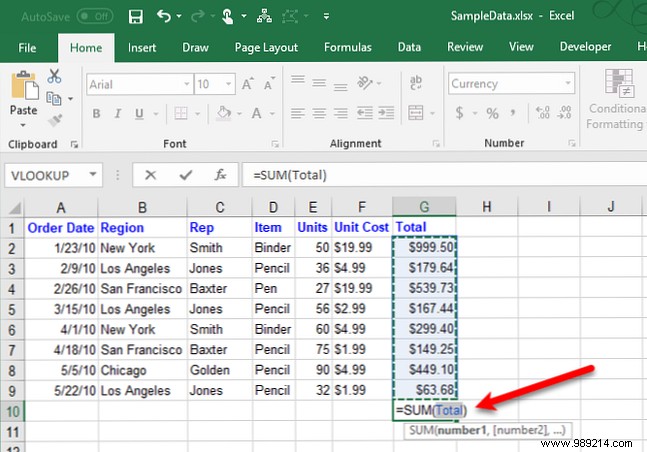Click the Decrease Decimal icon
The image size is (647, 452).
coord(564,112)
